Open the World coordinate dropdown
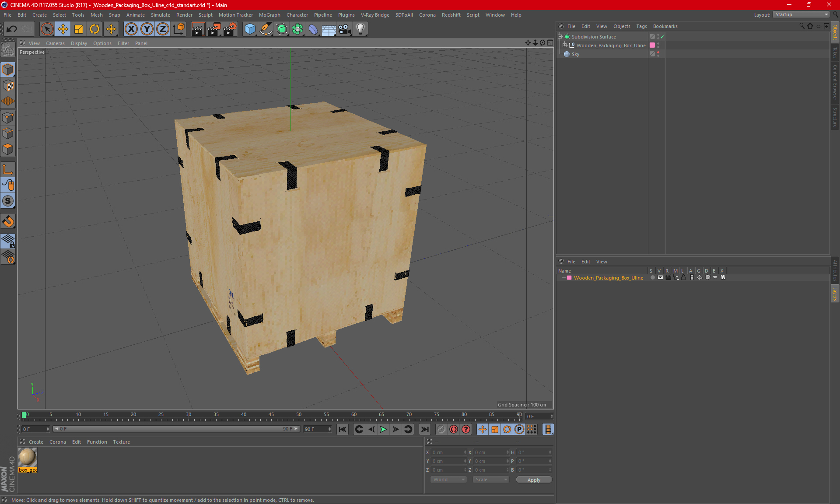The height and width of the screenshot is (504, 840). pos(448,479)
